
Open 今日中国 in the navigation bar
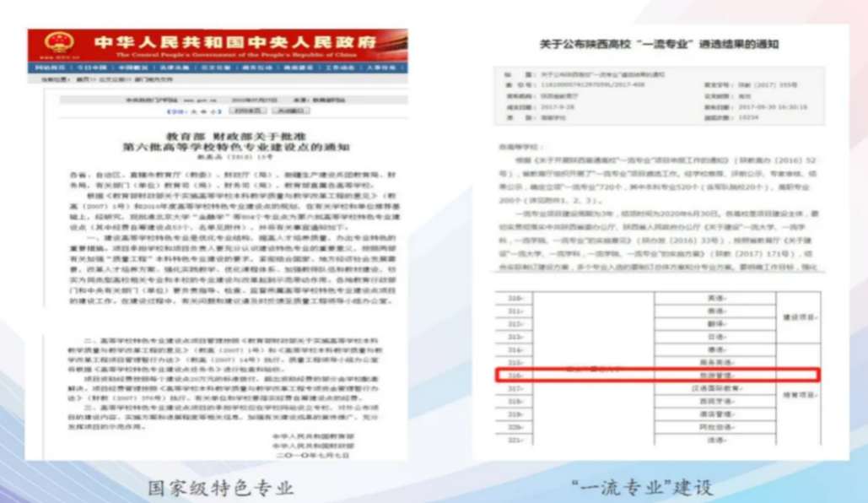[92, 68]
